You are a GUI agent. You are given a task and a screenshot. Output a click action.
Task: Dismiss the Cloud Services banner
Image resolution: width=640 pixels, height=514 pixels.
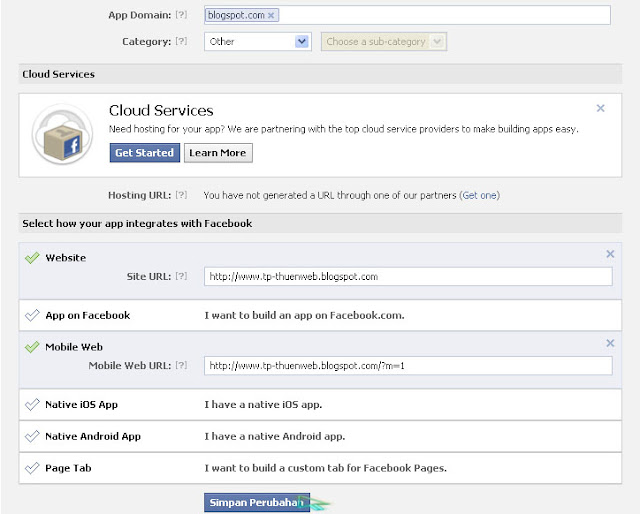coord(600,108)
